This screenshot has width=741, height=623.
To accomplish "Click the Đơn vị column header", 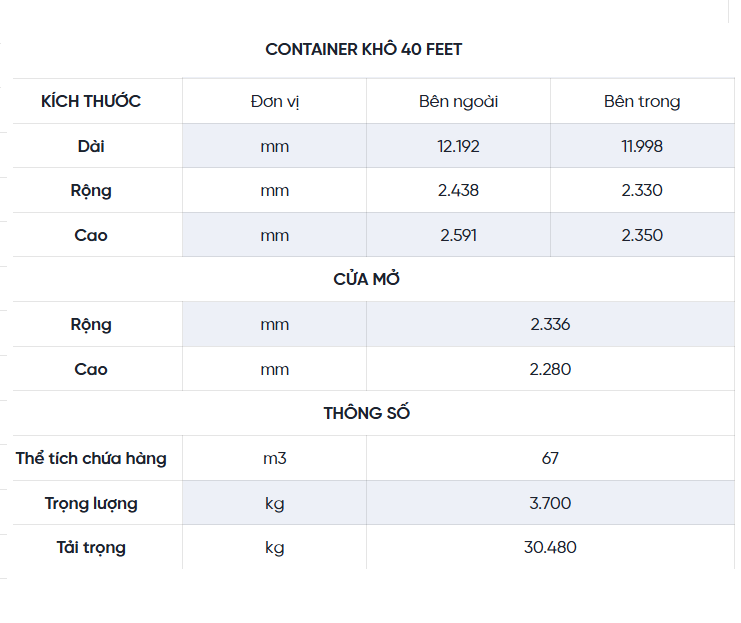I will click(274, 101).
